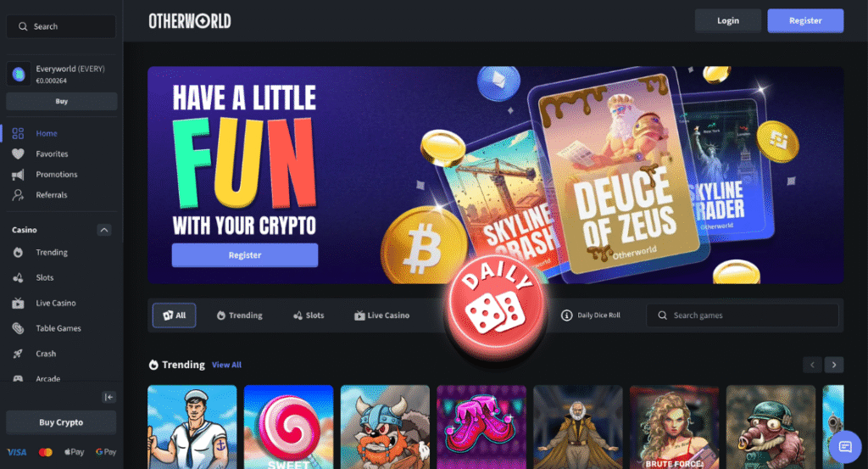Select the Slots filter tab
This screenshot has height=469, width=868.
tap(309, 315)
